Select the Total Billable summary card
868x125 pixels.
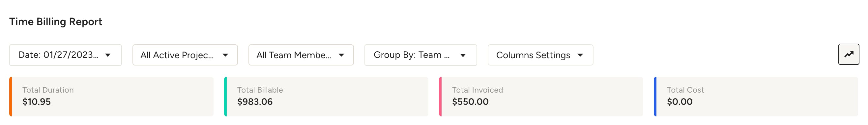[x=326, y=97]
